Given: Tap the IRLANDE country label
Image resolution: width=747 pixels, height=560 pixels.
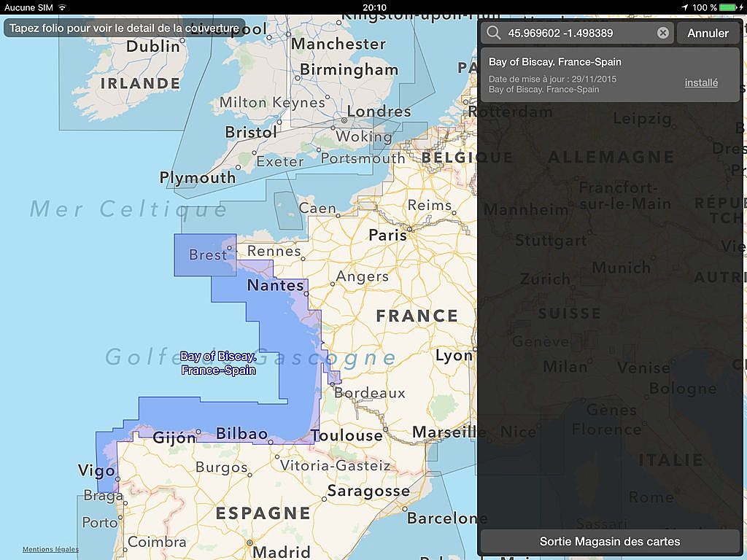Looking at the screenshot, I should [140, 83].
